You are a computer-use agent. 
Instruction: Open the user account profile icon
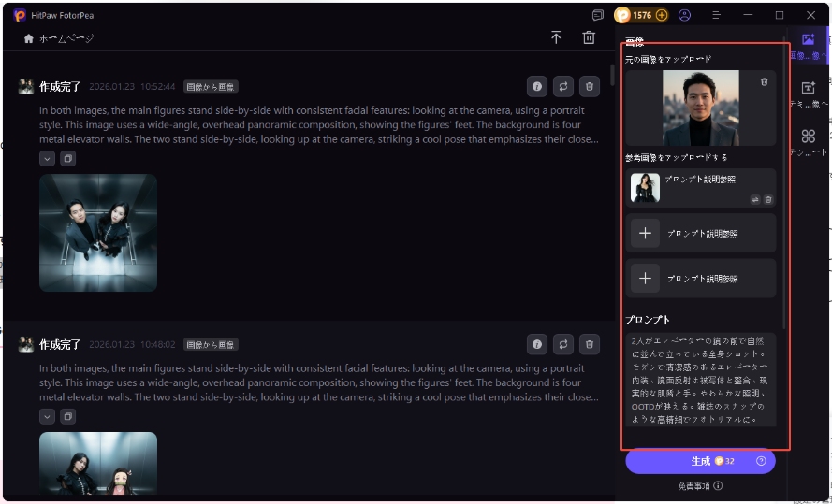pyautogui.click(x=685, y=16)
